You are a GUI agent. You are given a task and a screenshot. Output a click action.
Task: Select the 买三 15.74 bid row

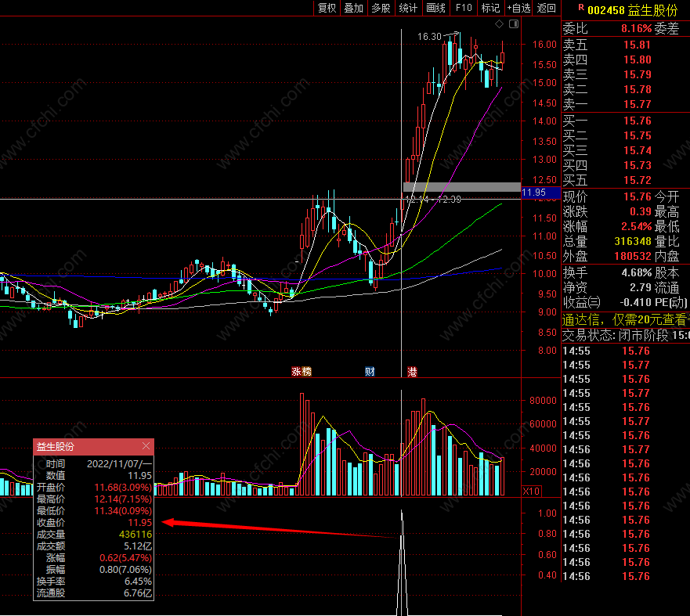626,150
